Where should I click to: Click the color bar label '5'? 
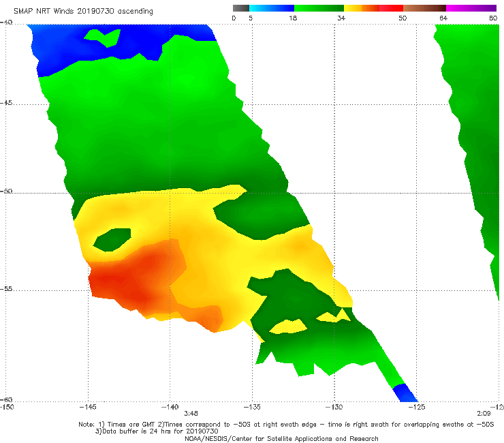pyautogui.click(x=251, y=18)
